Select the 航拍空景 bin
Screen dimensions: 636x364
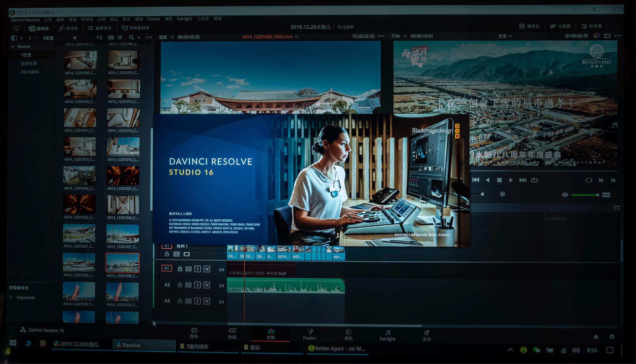[x=29, y=64]
